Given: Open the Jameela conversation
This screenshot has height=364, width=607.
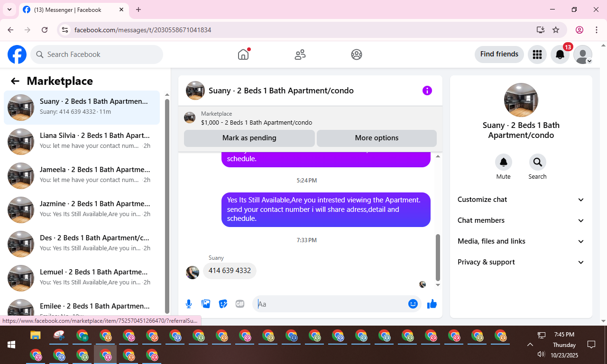Looking at the screenshot, I should click(82, 176).
